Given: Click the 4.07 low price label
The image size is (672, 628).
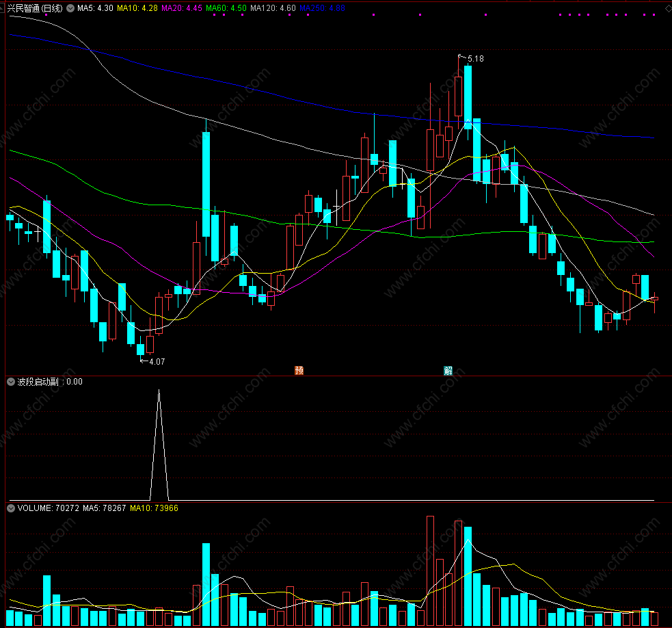Looking at the screenshot, I should pyautogui.click(x=157, y=362).
